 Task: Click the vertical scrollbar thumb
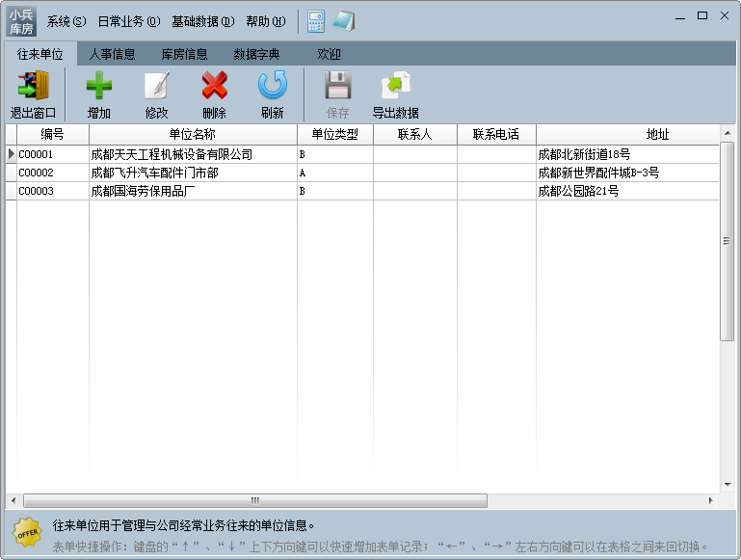(x=728, y=241)
